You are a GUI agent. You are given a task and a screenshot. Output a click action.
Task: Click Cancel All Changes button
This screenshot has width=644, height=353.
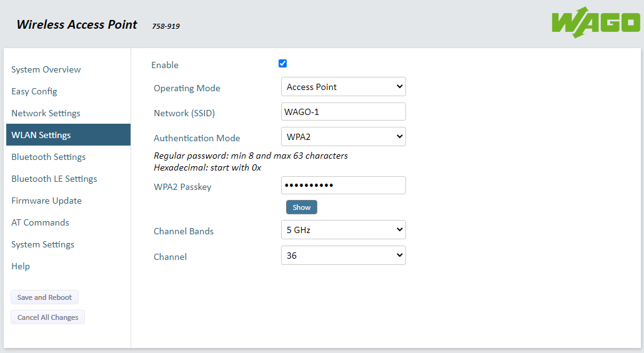[47, 317]
